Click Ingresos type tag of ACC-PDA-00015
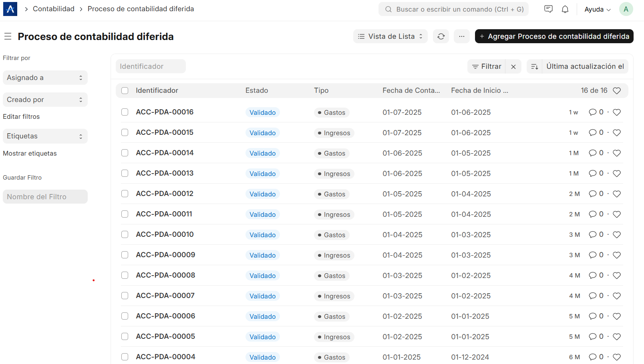The height and width of the screenshot is (364, 644). coord(334,133)
